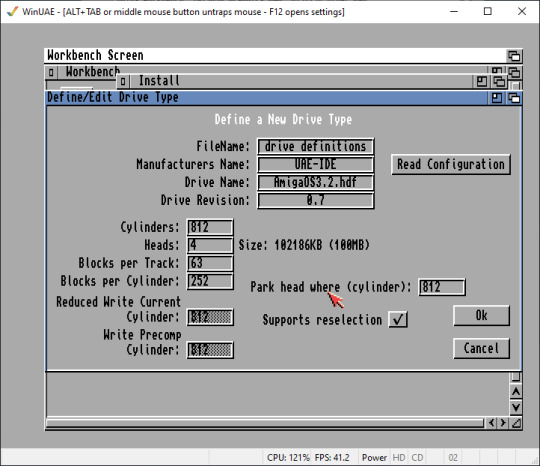The width and height of the screenshot is (540, 466).
Task: Click the Workbench window zoom gadget
Action: 497,71
